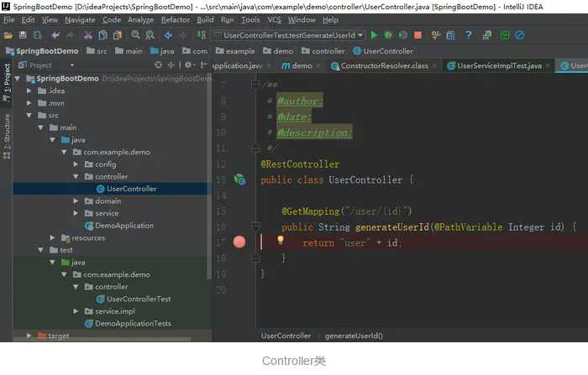This screenshot has width=588, height=375.
Task: Expand the .idea folder
Action: pyautogui.click(x=29, y=91)
